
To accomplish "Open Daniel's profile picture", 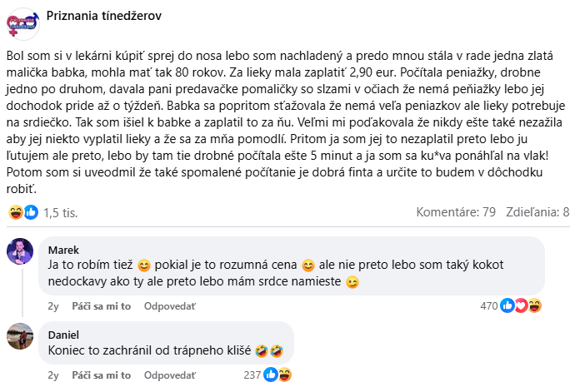I will (19, 336).
